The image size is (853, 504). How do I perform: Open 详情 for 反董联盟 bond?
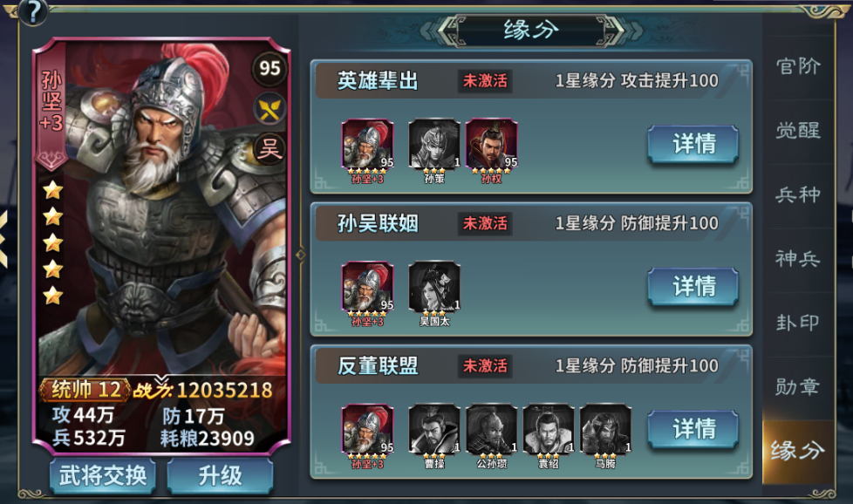[x=693, y=429]
